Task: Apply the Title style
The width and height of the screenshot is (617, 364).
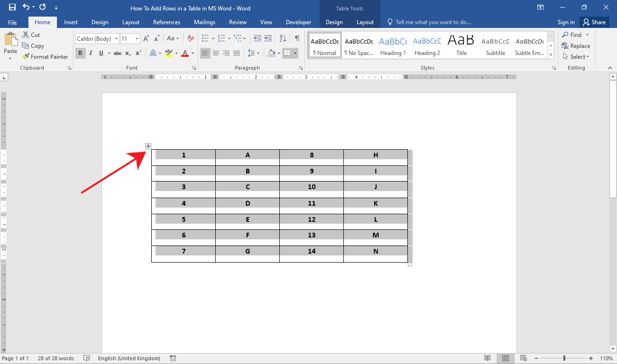Action: 461,45
